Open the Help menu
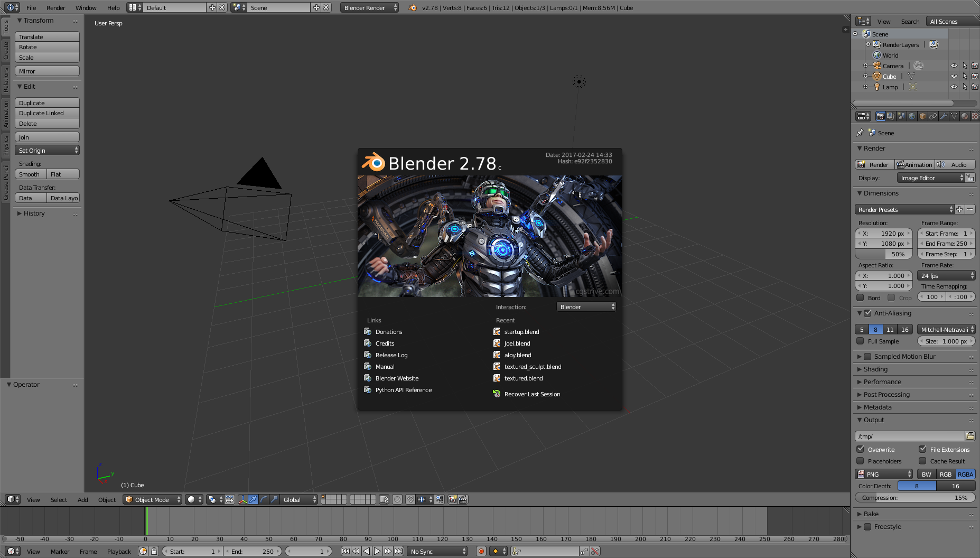 pos(113,7)
